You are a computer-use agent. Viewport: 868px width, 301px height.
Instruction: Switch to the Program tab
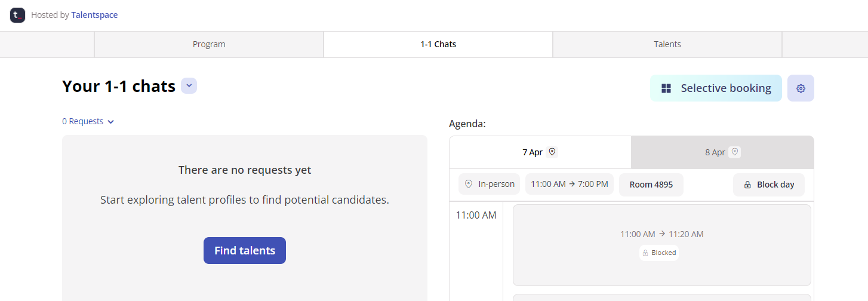coord(209,44)
